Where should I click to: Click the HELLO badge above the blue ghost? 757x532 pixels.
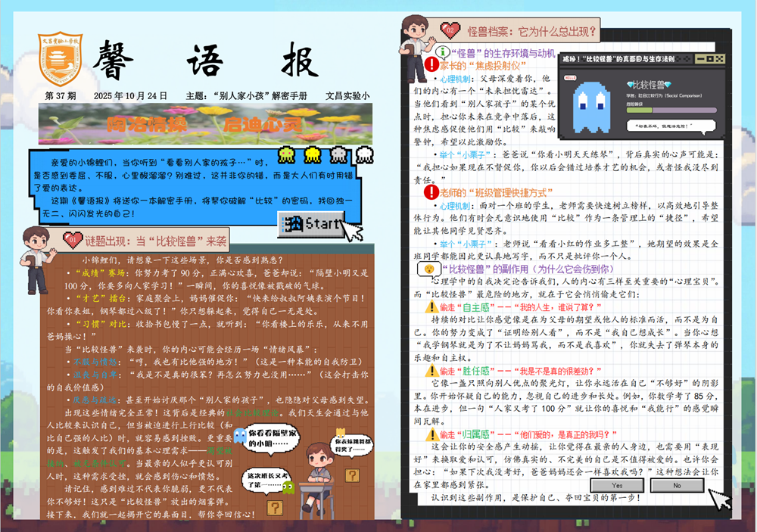pyautogui.click(x=570, y=78)
